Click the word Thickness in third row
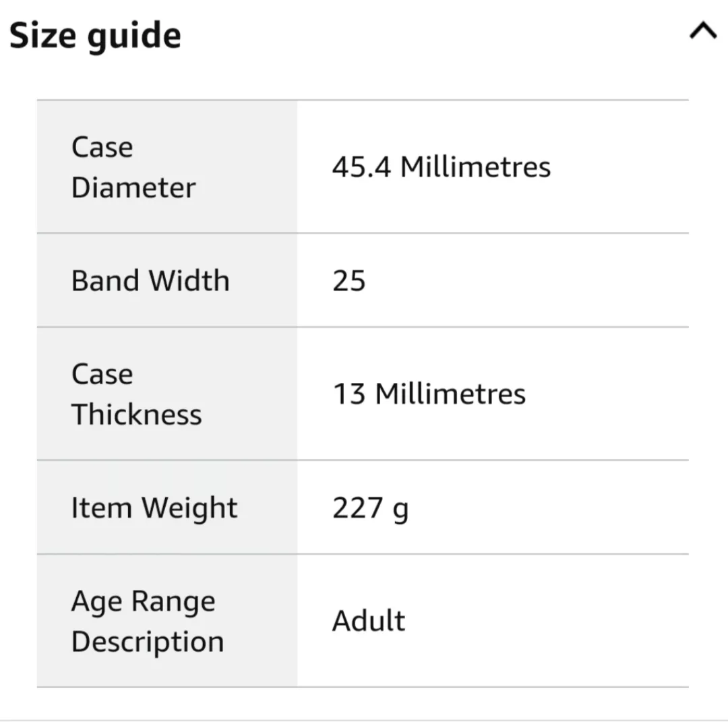 point(136,415)
